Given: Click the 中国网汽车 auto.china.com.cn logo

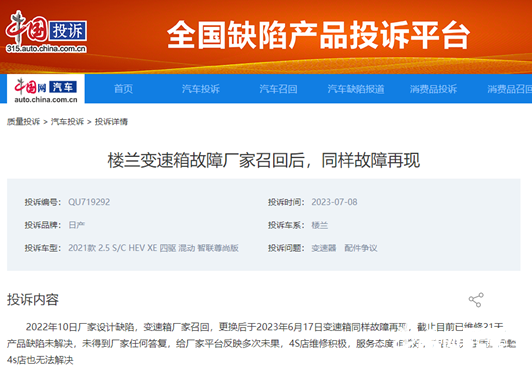Looking at the screenshot, I should (x=46, y=90).
